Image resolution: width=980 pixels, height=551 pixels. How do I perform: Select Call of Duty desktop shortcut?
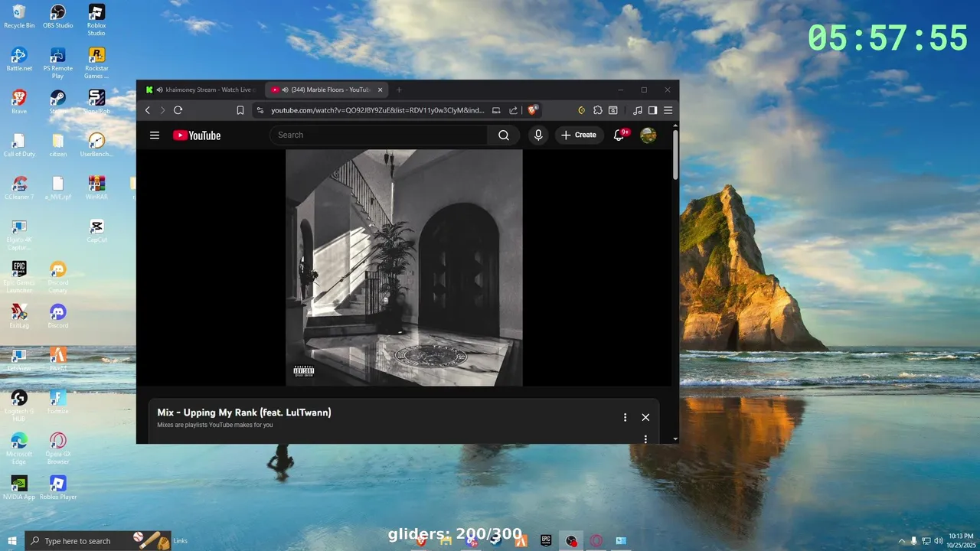tap(19, 145)
